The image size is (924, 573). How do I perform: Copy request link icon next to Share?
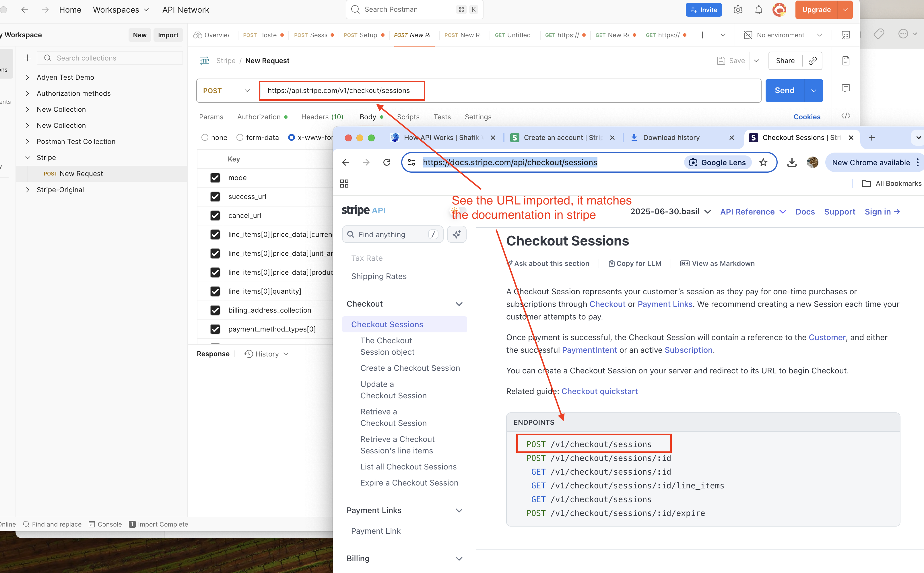coord(813,61)
